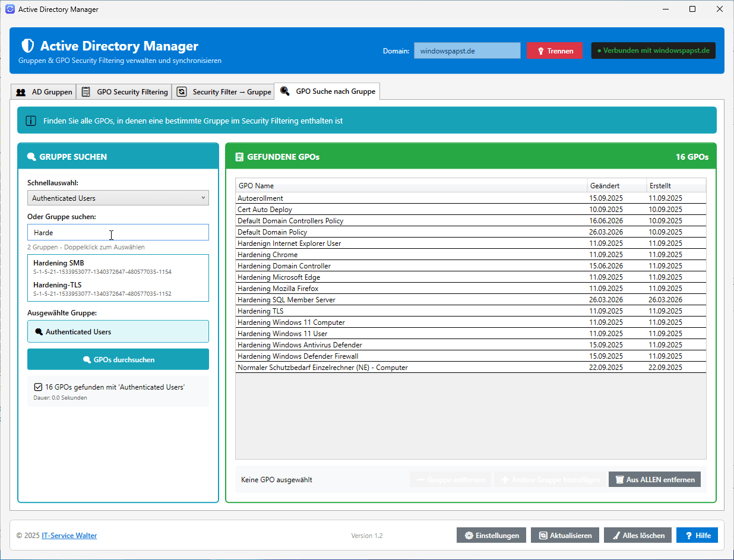This screenshot has height=560, width=734.
Task: Open the IT-Service Walter link
Action: pyautogui.click(x=69, y=535)
